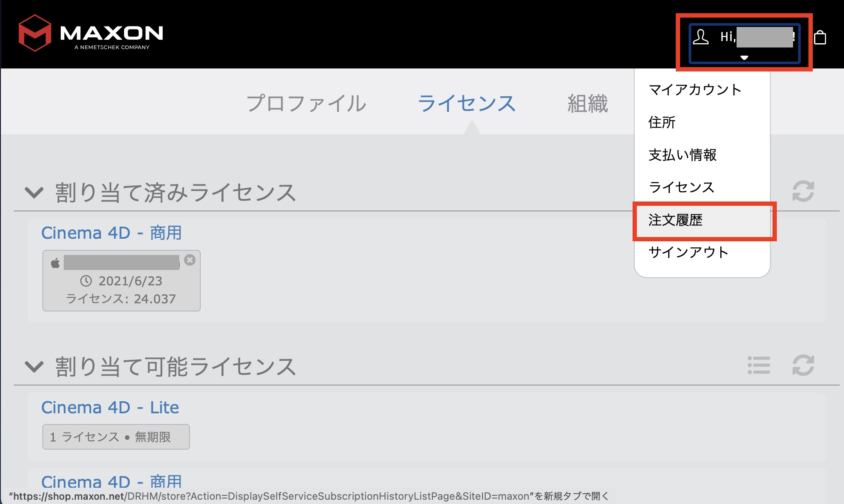844x504 pixels.
Task: Open the Cinema 4D - Lite link
Action: [110, 407]
